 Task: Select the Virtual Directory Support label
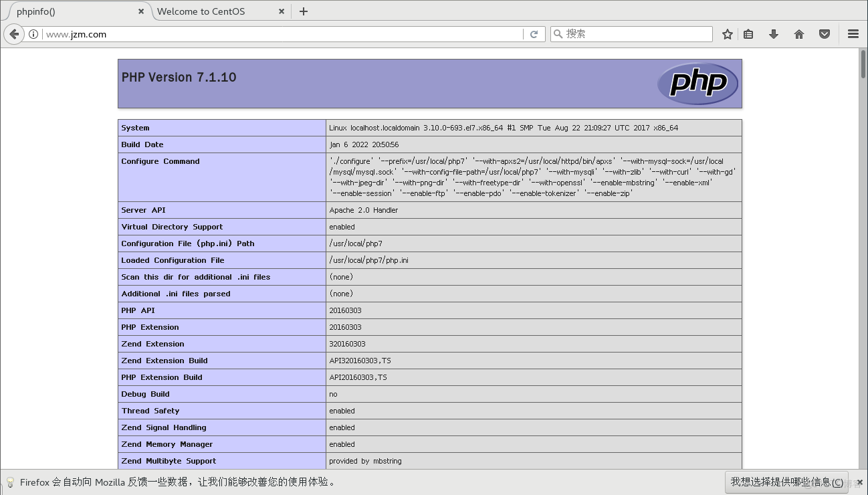pyautogui.click(x=172, y=227)
